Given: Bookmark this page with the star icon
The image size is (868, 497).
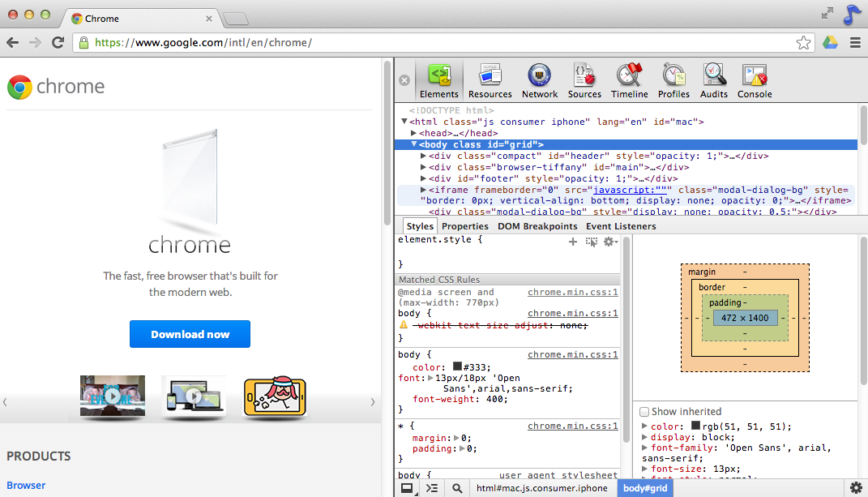Looking at the screenshot, I should tap(803, 43).
